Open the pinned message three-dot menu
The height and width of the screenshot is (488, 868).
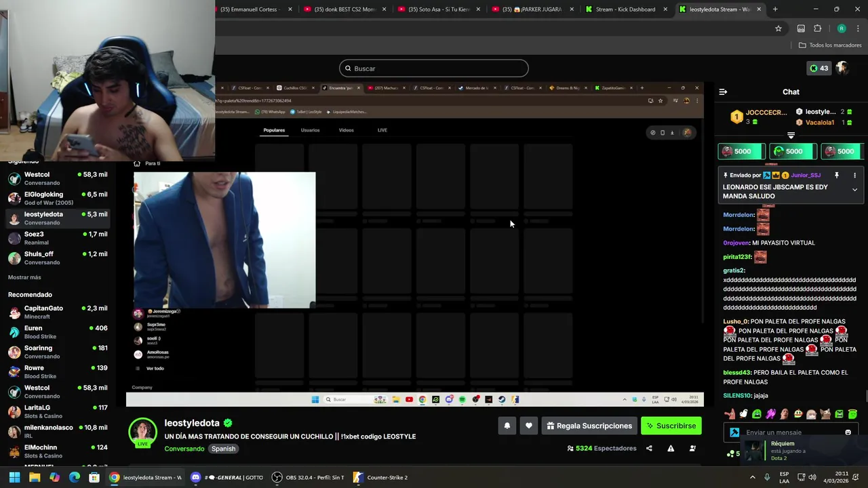pyautogui.click(x=854, y=176)
